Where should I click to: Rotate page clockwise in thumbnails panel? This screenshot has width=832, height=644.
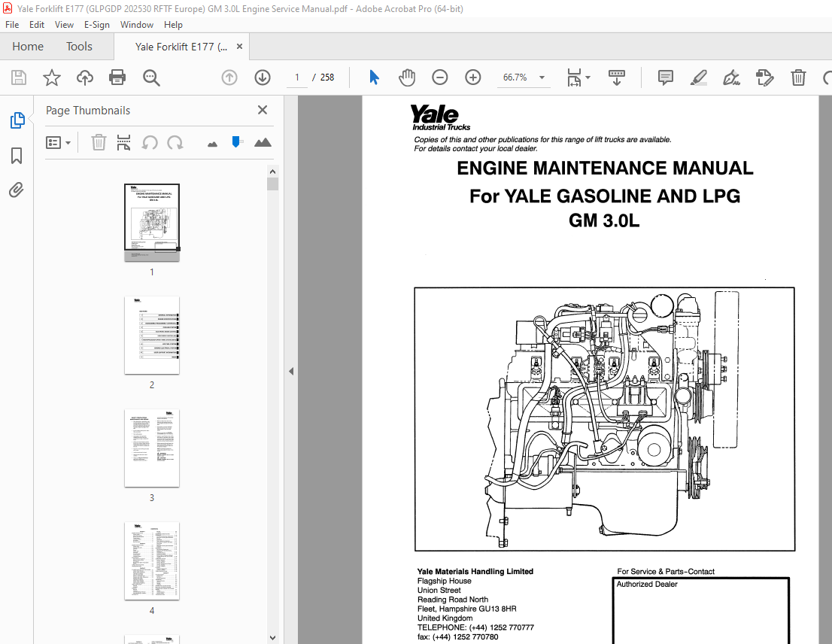[x=175, y=143]
